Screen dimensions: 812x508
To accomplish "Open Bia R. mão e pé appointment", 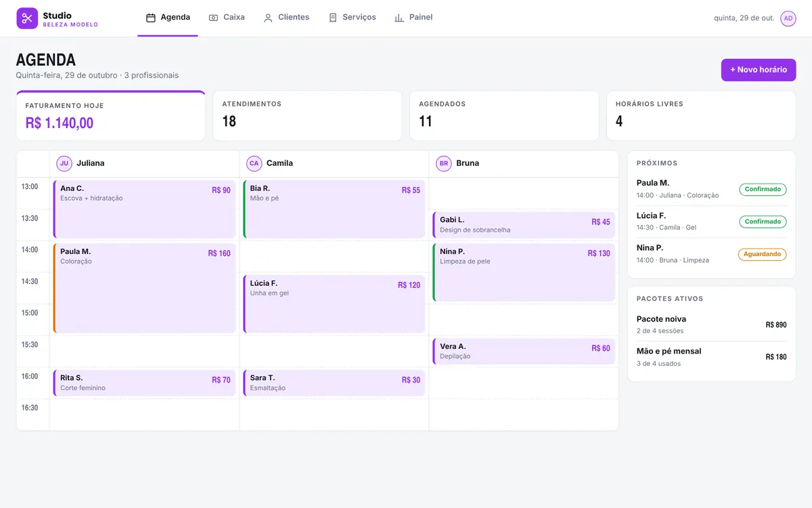I will tap(334, 209).
